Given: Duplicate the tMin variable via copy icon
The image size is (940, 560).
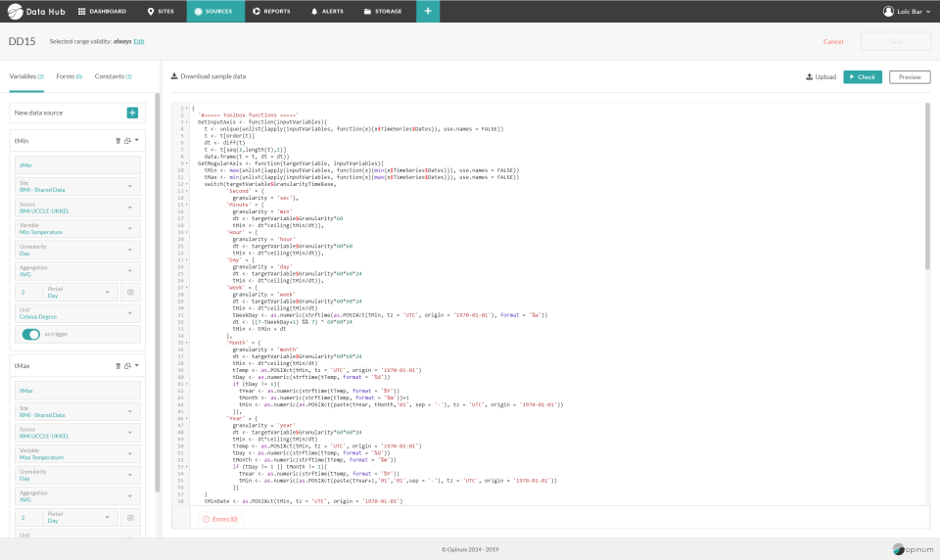Looking at the screenshot, I should pyautogui.click(x=127, y=141).
